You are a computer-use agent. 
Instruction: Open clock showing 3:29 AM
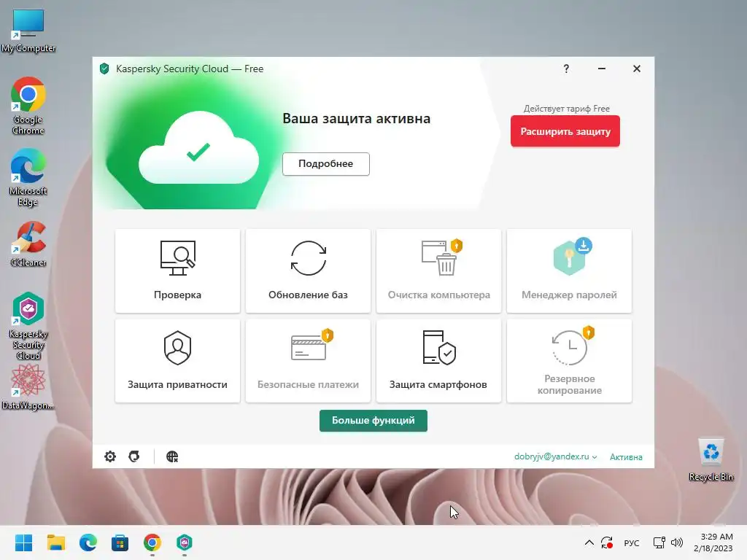click(x=713, y=542)
